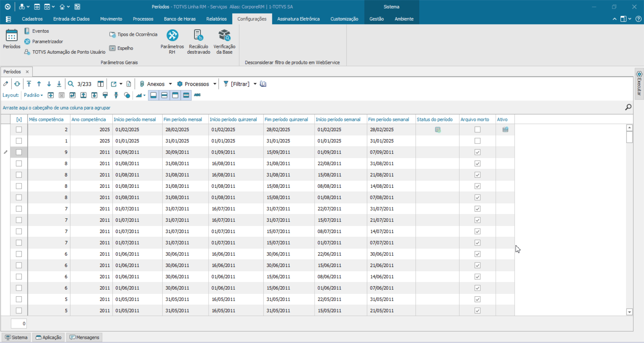The height and width of the screenshot is (343, 644).
Task: Refresh the periods list
Action: point(17,84)
